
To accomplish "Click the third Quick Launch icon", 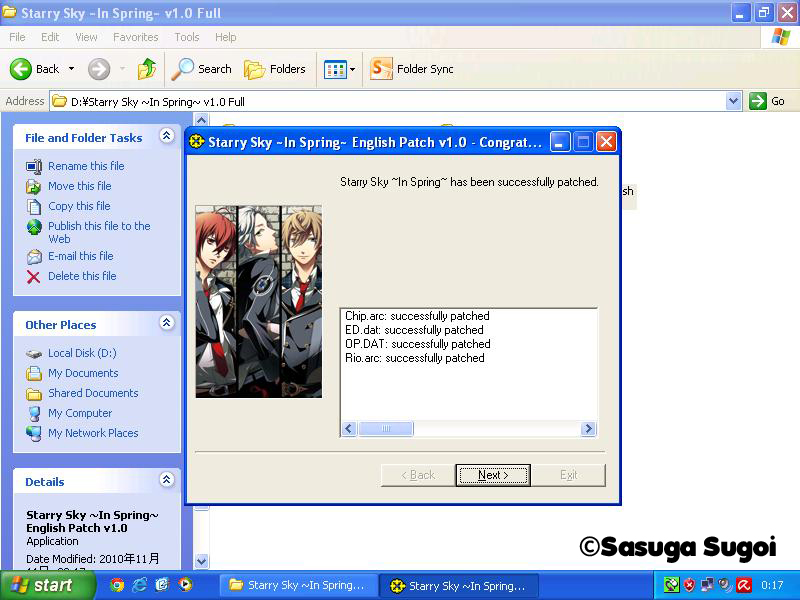I will point(162,585).
